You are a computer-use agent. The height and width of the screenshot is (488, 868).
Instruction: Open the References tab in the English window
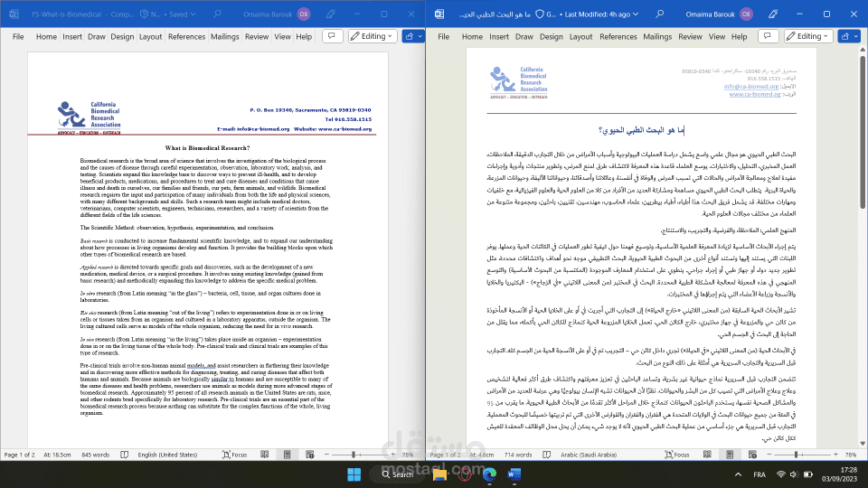point(186,36)
